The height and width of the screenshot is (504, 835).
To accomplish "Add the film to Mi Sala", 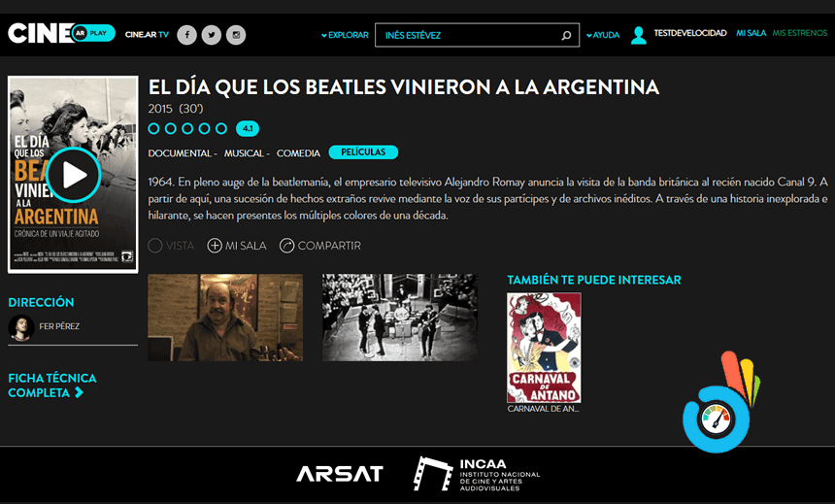I will [x=237, y=246].
